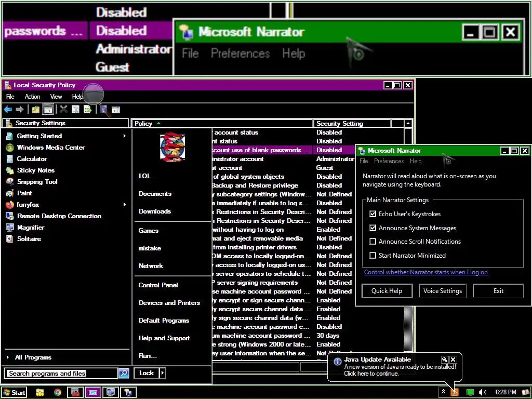The width and height of the screenshot is (532, 399).
Task: Sort by the Policy column header
Action: pyautogui.click(x=222, y=124)
